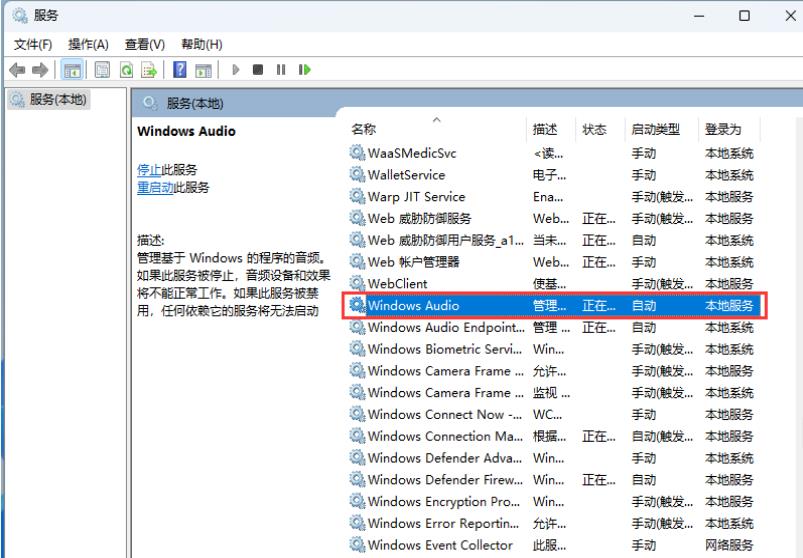Image resolution: width=803 pixels, height=558 pixels.
Task: Select Windows Defender Firewall service name
Action: (x=446, y=480)
